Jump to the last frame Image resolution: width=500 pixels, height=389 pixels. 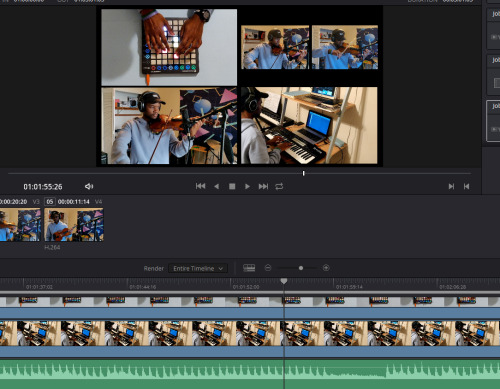click(x=263, y=186)
